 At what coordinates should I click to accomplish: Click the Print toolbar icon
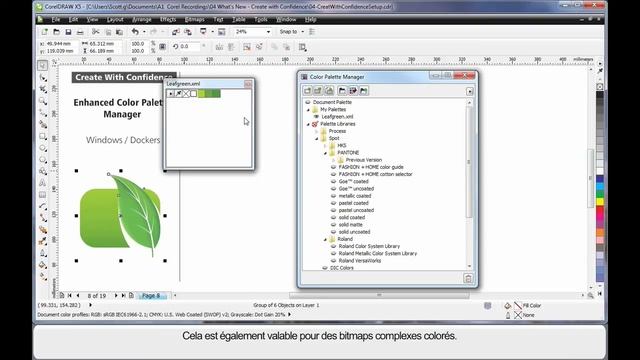tap(80, 32)
